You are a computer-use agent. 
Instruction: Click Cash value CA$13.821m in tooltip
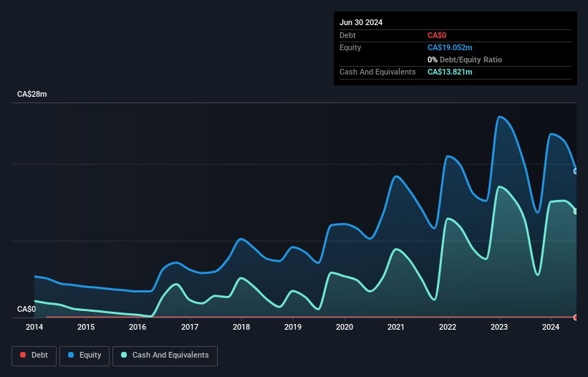pyautogui.click(x=450, y=72)
